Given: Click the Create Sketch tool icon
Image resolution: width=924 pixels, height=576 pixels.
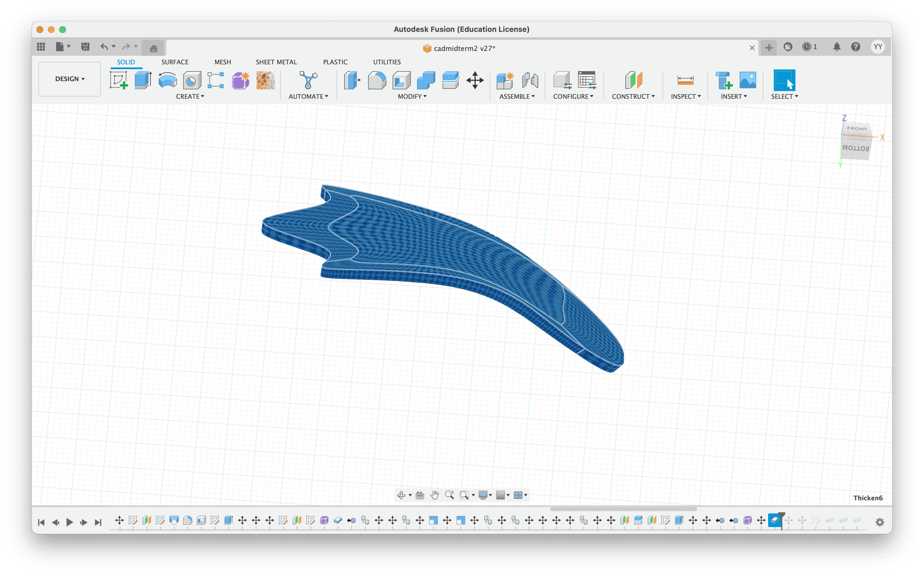Looking at the screenshot, I should [x=118, y=80].
